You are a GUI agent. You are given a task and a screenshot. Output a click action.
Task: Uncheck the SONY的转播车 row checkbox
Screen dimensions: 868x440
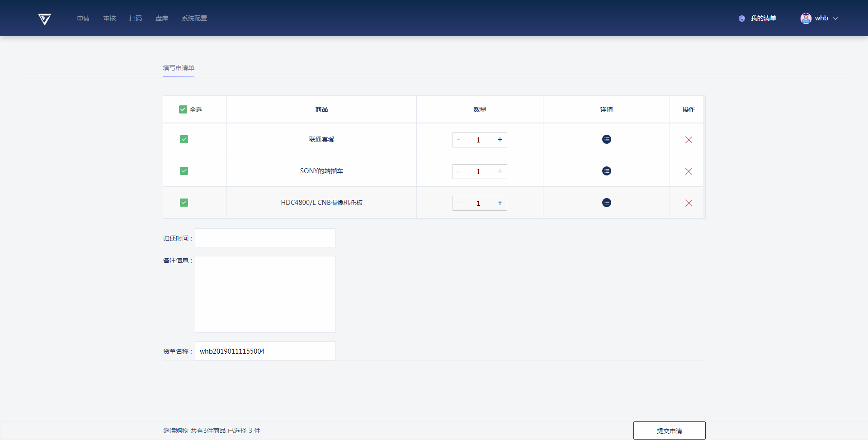[184, 171]
